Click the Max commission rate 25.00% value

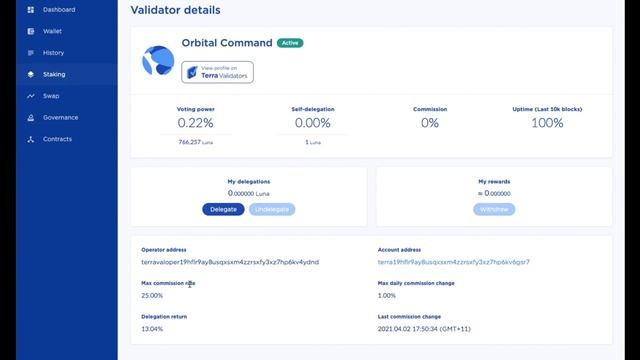[x=152, y=296]
